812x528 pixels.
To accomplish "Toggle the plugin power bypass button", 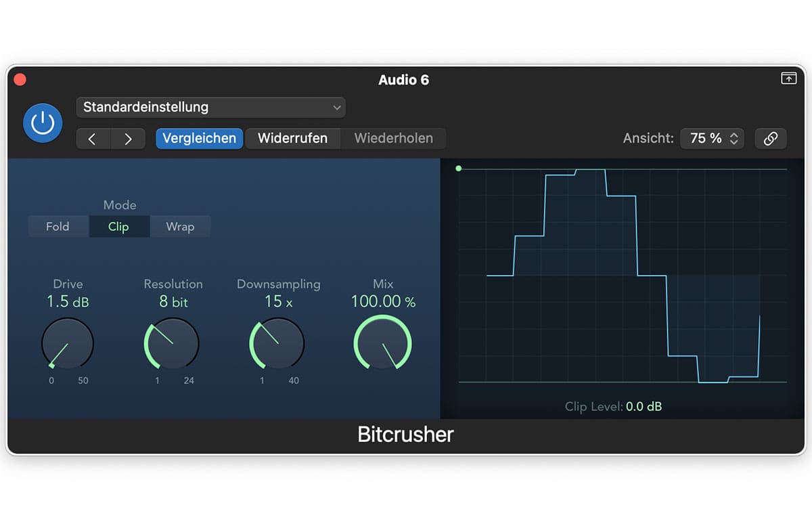I will pos(43,123).
